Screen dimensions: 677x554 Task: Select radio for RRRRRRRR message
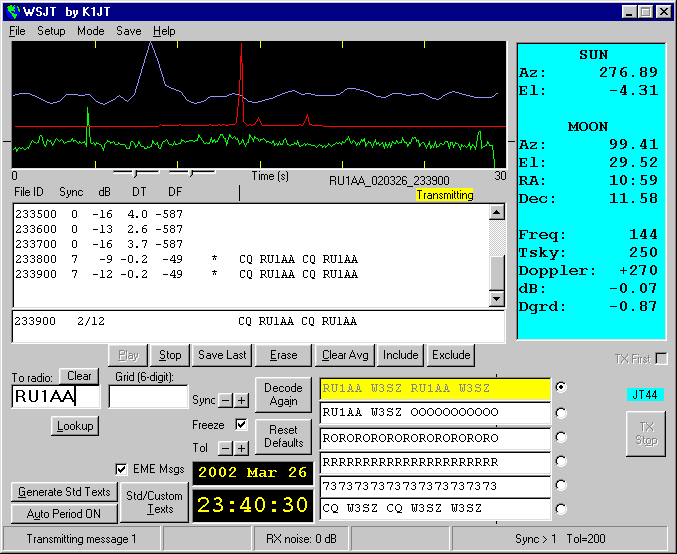tap(561, 461)
